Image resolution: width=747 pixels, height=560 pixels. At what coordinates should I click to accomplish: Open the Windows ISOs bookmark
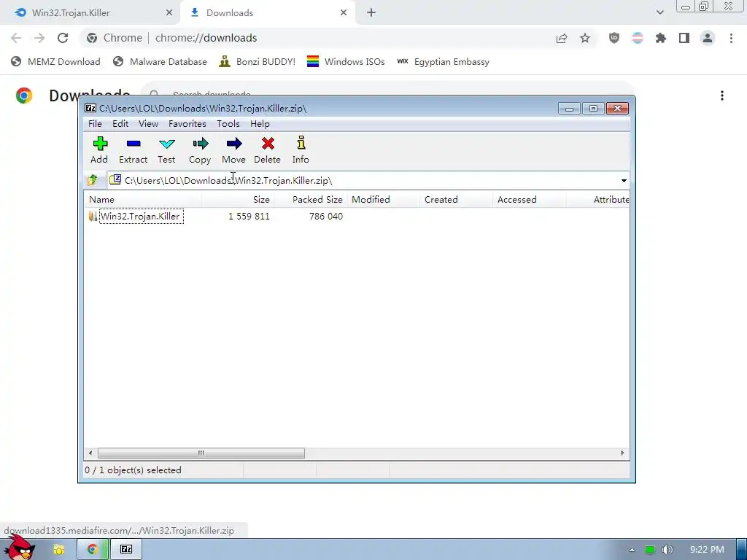click(346, 61)
